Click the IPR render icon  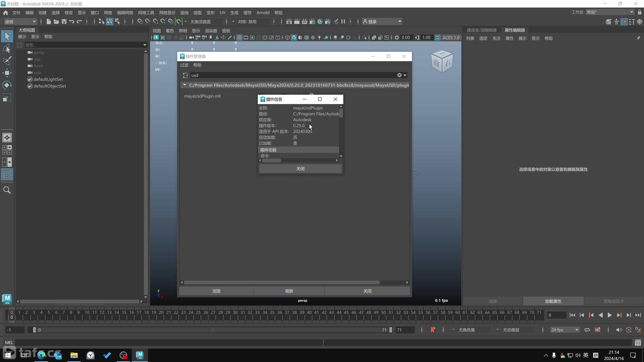[304, 22]
